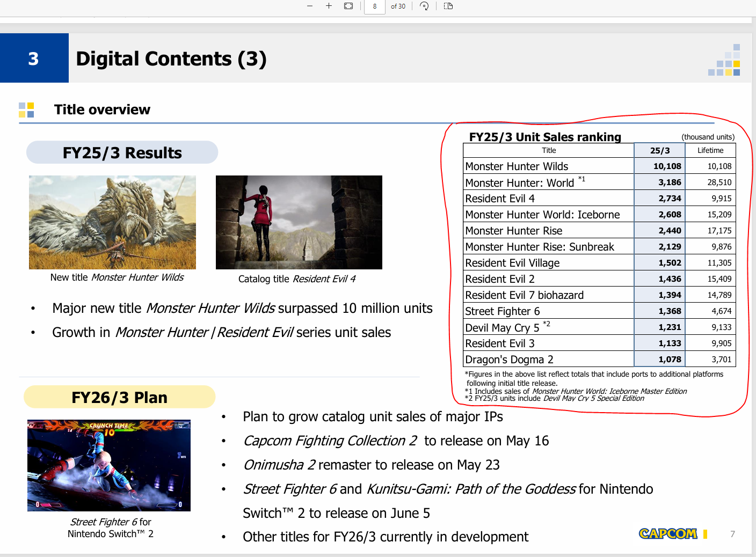Click slide page number 7 in footer
This screenshot has width=756, height=557.
point(732,534)
